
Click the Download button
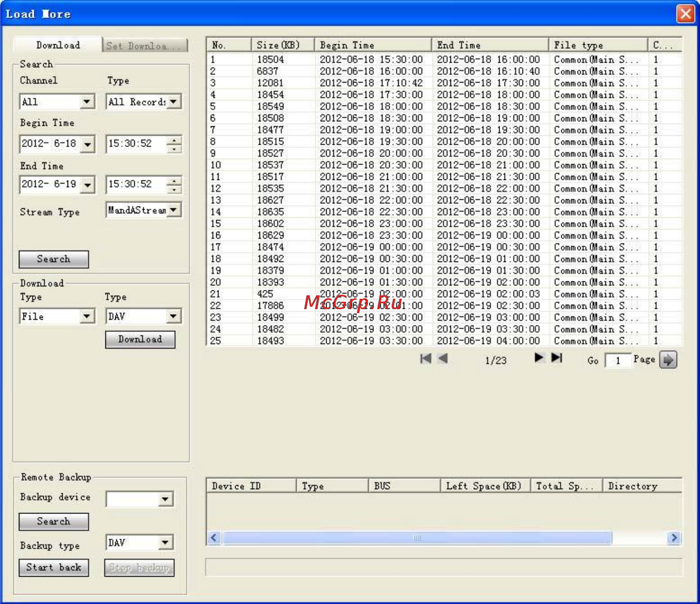tap(140, 340)
